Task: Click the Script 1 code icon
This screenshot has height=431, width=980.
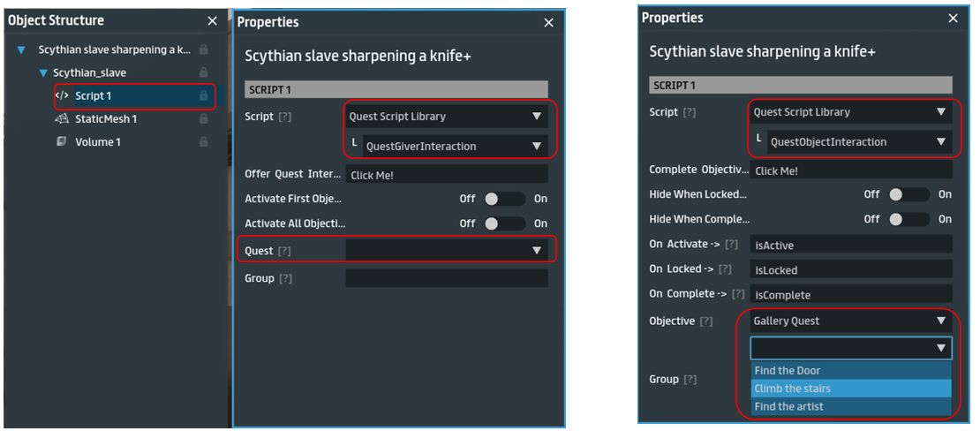Action: pos(62,95)
